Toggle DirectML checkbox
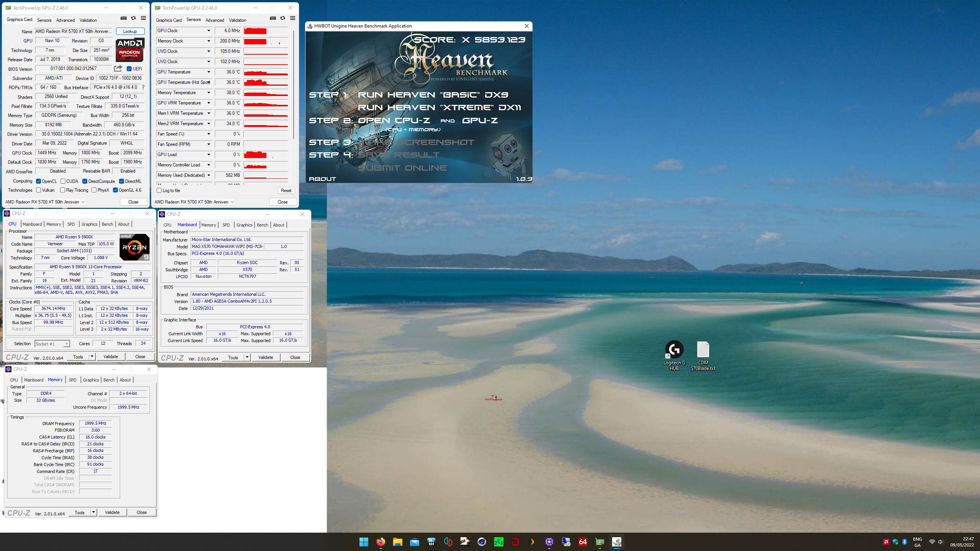Screen dimensions: 980x551 tap(121, 181)
